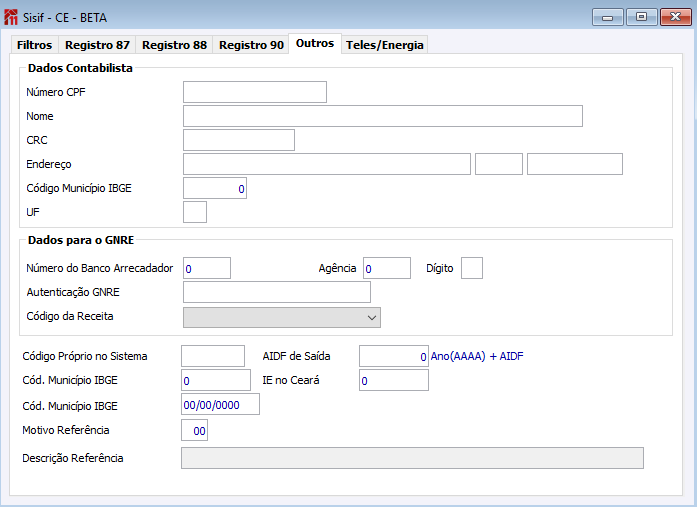
Task: Close the Sisif window
Action: point(676,17)
